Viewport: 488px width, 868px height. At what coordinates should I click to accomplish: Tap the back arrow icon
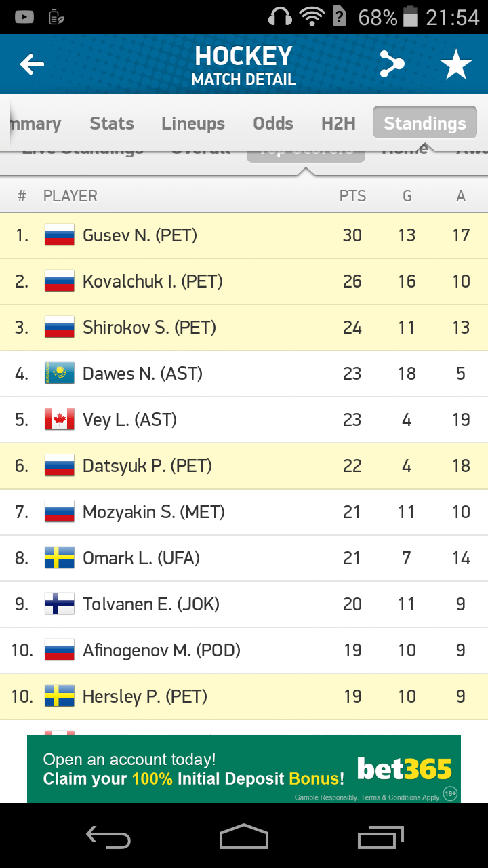click(x=32, y=65)
